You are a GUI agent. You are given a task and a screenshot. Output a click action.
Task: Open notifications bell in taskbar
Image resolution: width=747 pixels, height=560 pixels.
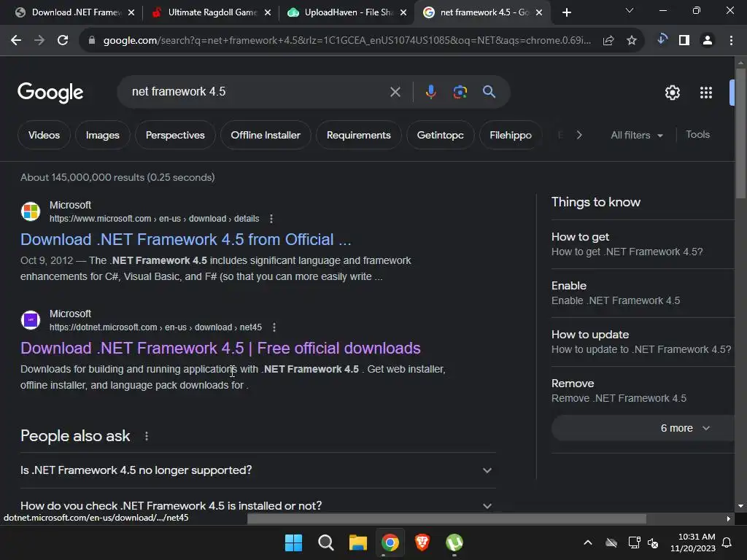point(727,542)
